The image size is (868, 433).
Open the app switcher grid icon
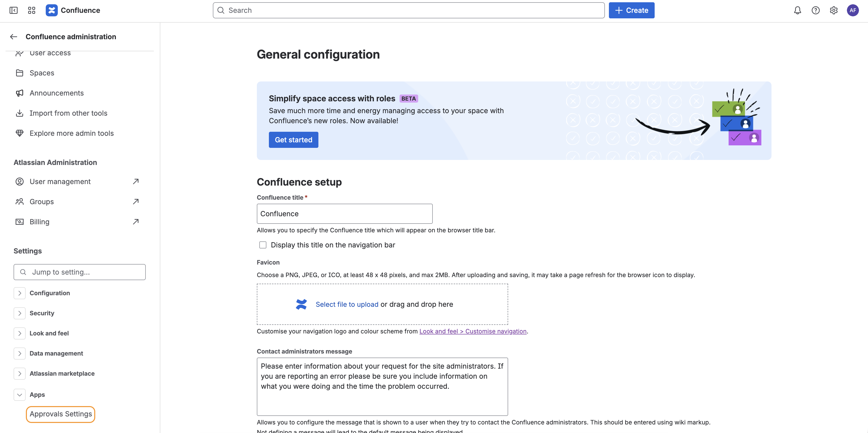[32, 11]
